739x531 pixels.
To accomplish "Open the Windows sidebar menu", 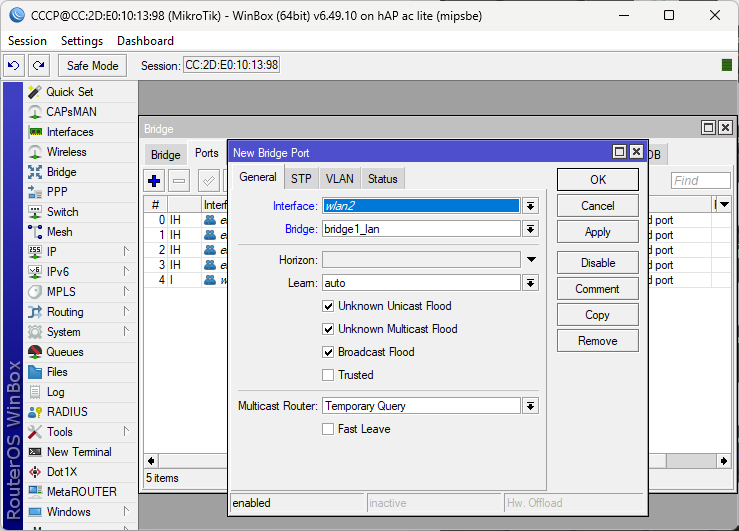I will coord(80,512).
